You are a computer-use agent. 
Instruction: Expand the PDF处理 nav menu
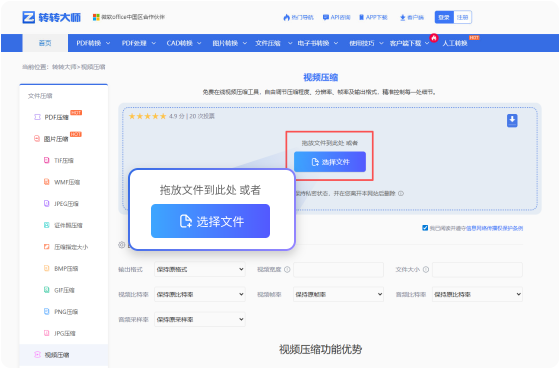click(x=139, y=43)
